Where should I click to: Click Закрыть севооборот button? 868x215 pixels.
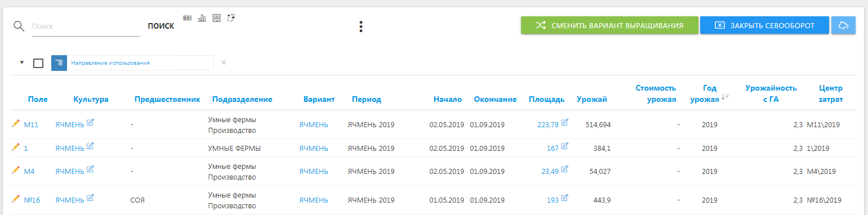click(764, 25)
